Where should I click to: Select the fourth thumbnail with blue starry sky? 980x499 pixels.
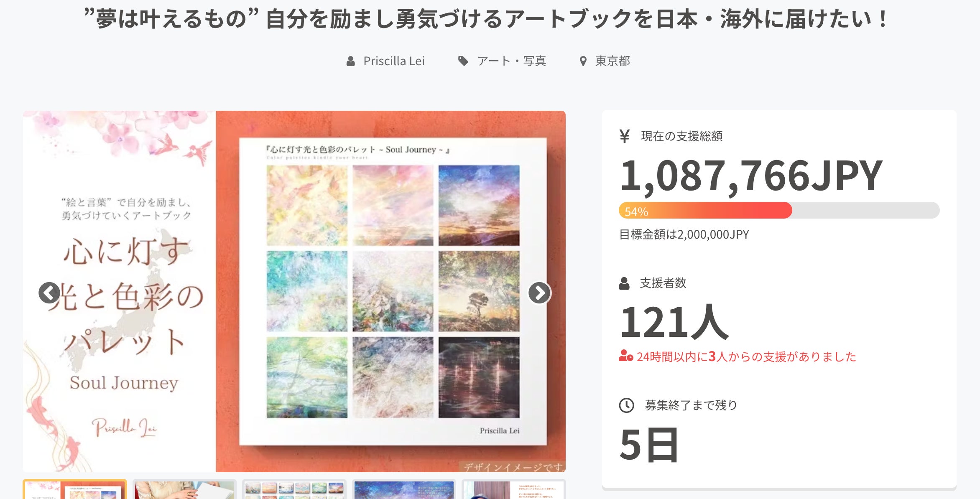point(404,489)
